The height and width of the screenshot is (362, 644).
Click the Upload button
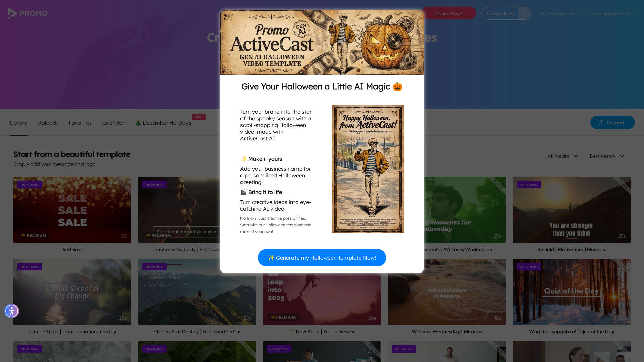point(612,122)
